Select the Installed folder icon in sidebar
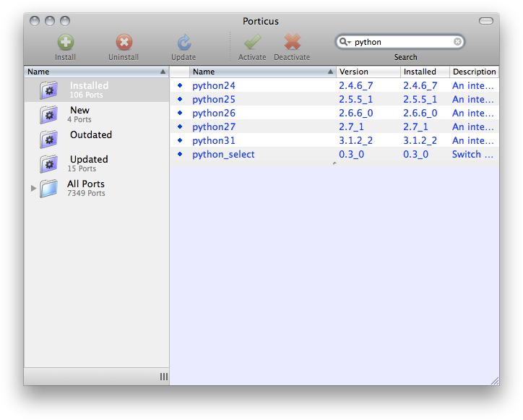The width and height of the screenshot is (523, 420). pos(48,90)
